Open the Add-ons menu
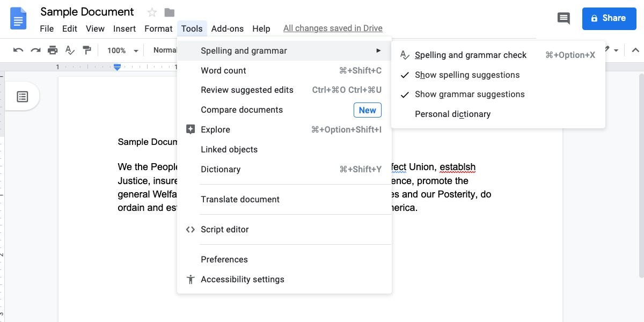This screenshot has height=322, width=644. point(227,28)
